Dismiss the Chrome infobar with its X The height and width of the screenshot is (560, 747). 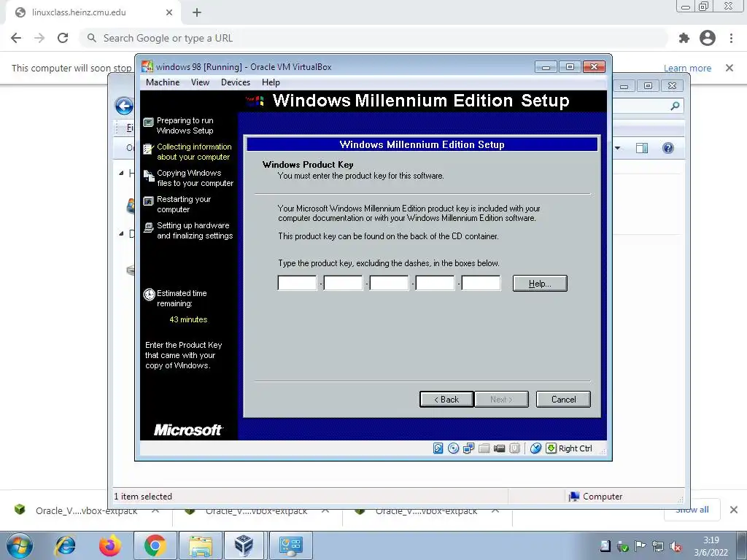729,68
